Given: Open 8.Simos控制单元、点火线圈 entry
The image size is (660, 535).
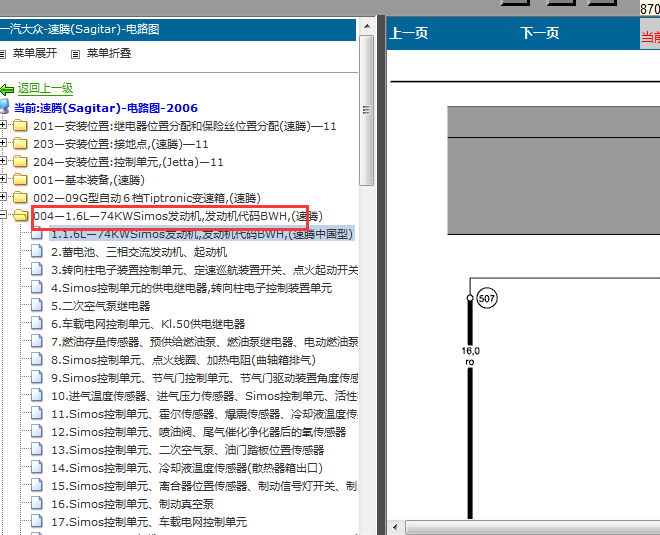Looking at the screenshot, I should (183, 360).
